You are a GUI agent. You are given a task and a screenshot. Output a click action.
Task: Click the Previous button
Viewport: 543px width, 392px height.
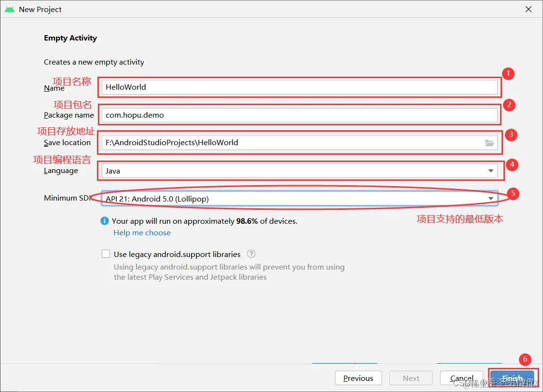coord(358,378)
